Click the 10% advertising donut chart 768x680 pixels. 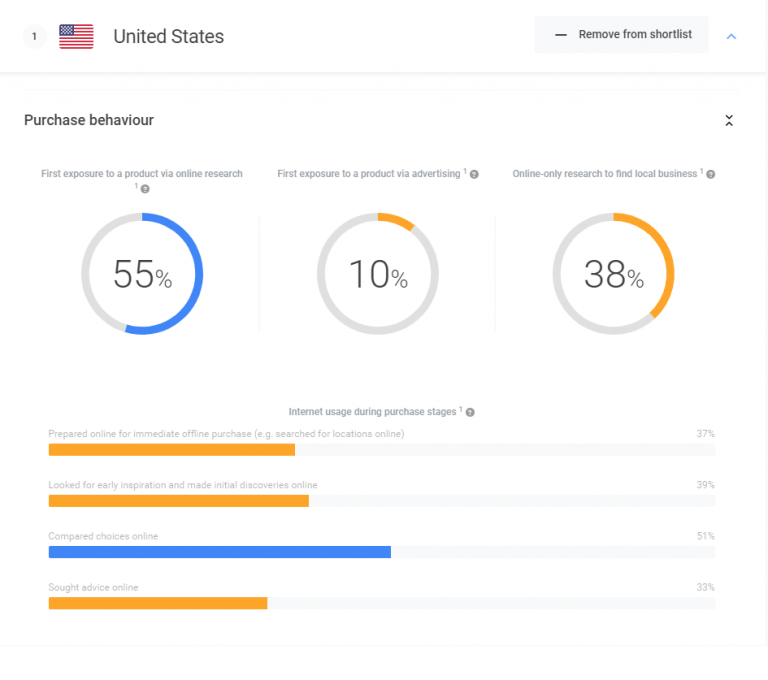378,273
